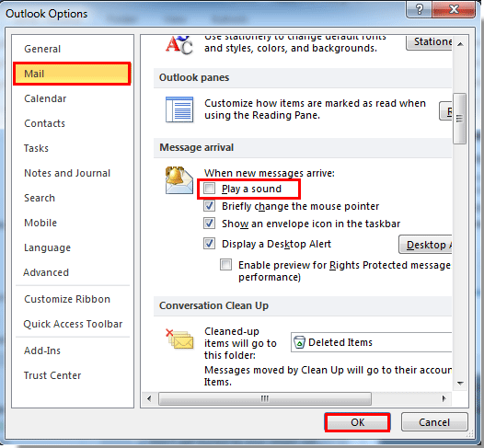The width and height of the screenshot is (484, 448).
Task: Open Quick Access Toolbar options
Action: point(73,324)
